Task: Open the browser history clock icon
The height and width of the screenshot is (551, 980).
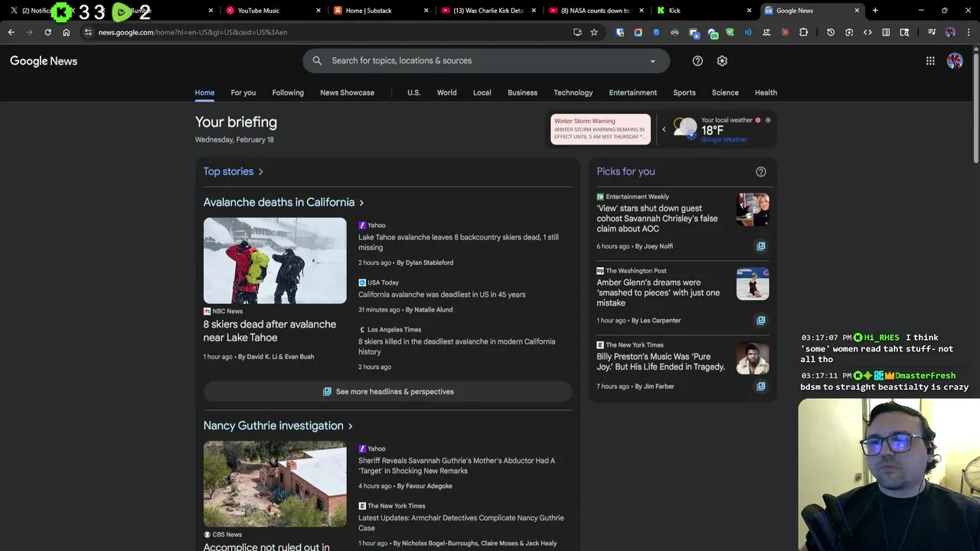Action: coord(831,32)
